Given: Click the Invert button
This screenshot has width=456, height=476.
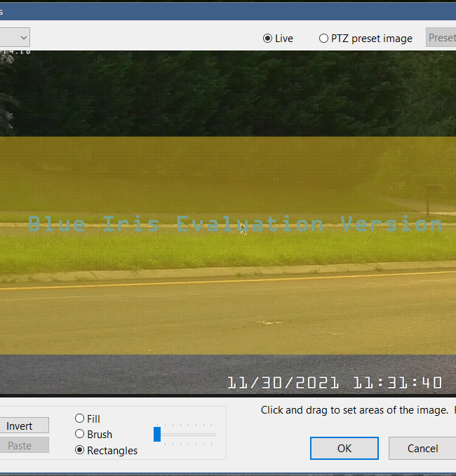Looking at the screenshot, I should point(24,426).
